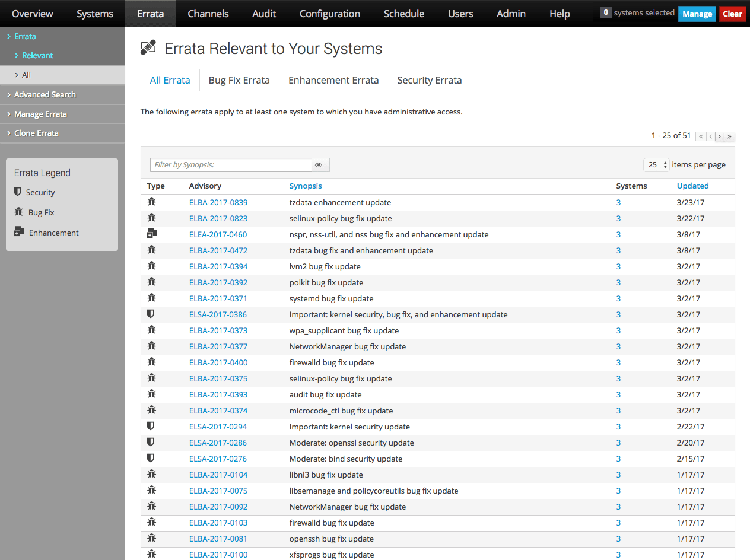Click enhancement icon in ELEA-2017-0460 row
Screen dimensions: 750x560
pos(152,234)
